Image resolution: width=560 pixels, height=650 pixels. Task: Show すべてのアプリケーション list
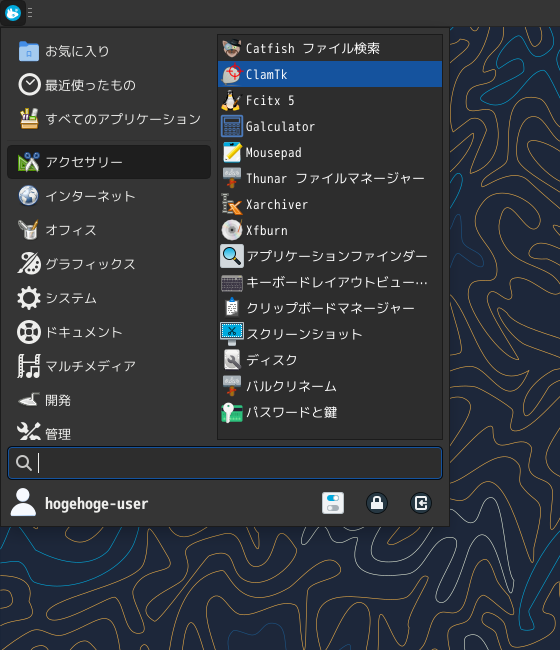[x=109, y=119]
